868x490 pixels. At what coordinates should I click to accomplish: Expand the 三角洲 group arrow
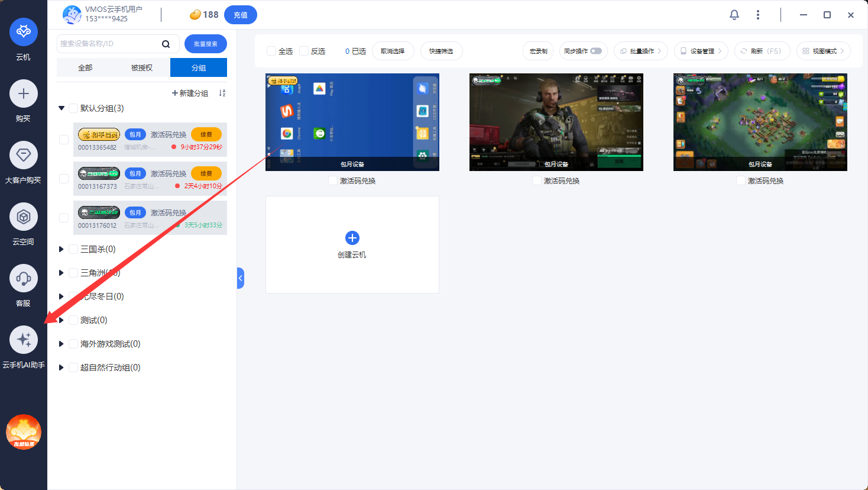coord(61,273)
